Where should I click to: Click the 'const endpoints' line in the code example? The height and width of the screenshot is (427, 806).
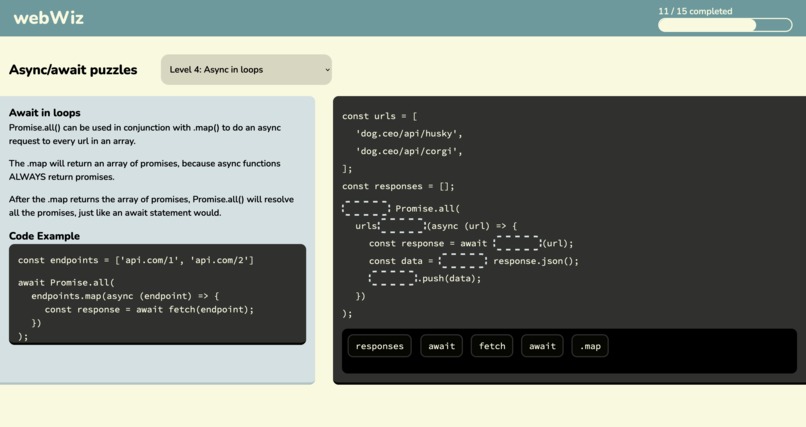136,260
